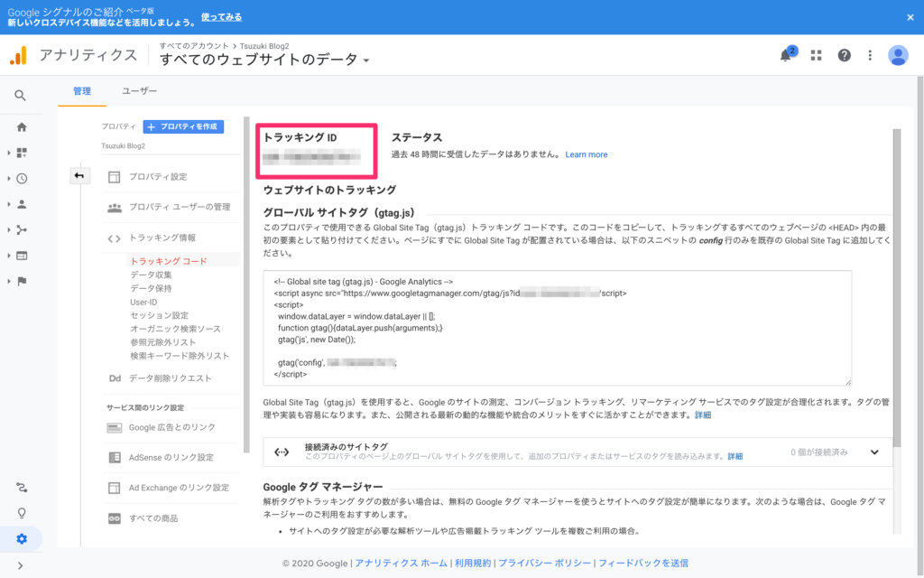This screenshot has width=924, height=578.
Task: Open Discover lightbulb icon
Action: click(22, 513)
